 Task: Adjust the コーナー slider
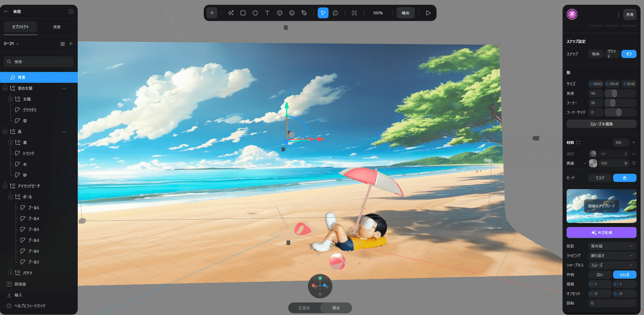point(620,103)
